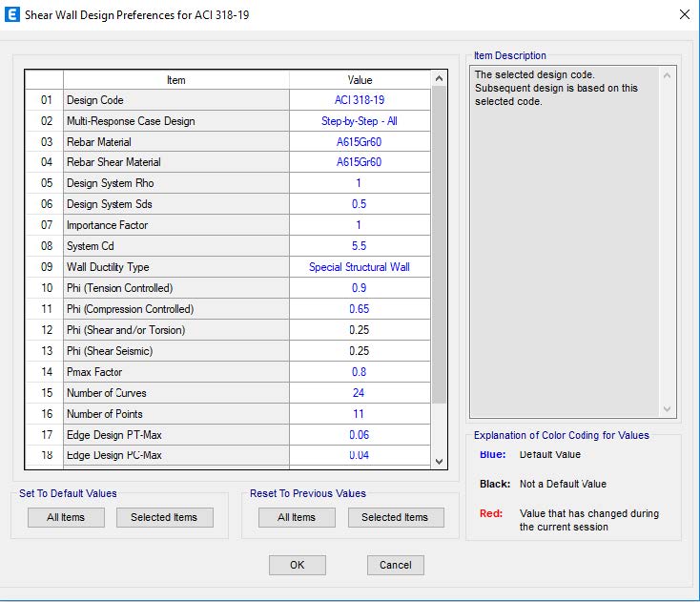Reset all items to previous values
The height and width of the screenshot is (602, 700).
point(297,517)
